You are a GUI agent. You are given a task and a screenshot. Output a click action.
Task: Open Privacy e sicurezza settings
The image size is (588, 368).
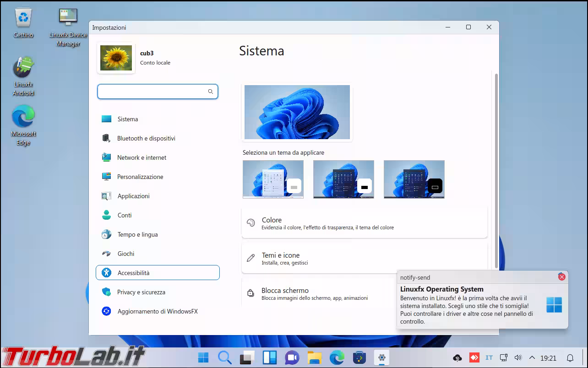tap(141, 292)
